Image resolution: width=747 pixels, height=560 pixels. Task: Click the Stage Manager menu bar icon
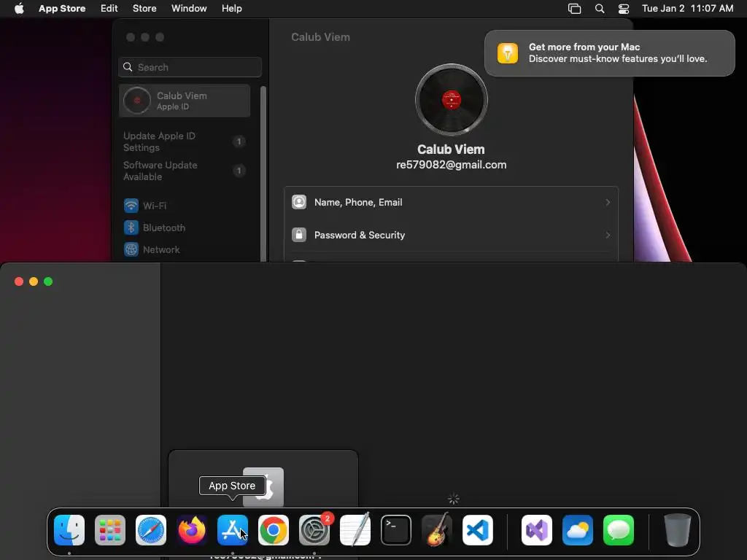click(x=575, y=9)
